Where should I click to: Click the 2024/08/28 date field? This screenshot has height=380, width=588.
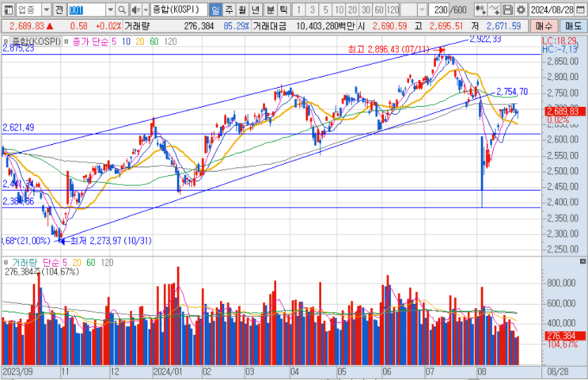pos(552,9)
